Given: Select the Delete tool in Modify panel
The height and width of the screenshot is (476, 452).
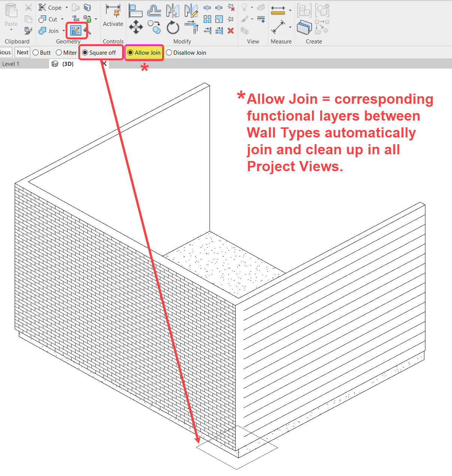Looking at the screenshot, I should point(231,31).
